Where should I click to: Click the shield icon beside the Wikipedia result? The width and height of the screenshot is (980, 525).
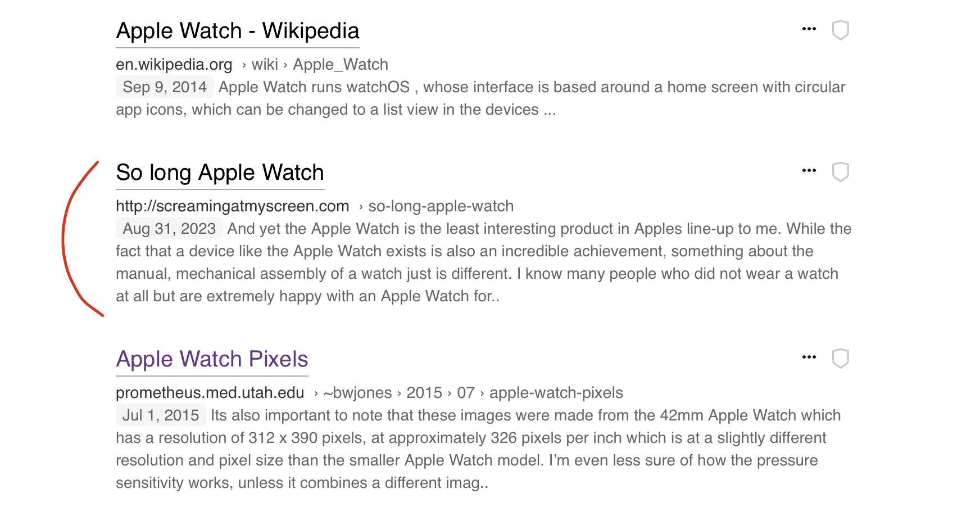840,30
